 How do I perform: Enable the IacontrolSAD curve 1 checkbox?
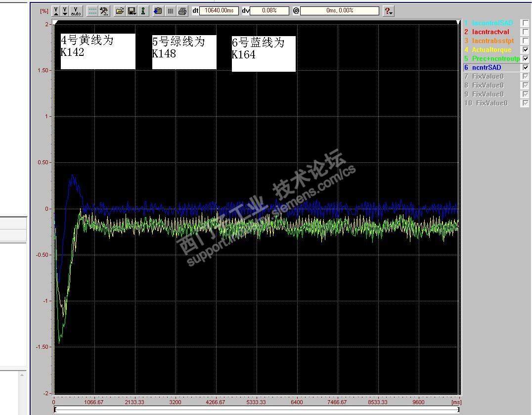[x=526, y=23]
